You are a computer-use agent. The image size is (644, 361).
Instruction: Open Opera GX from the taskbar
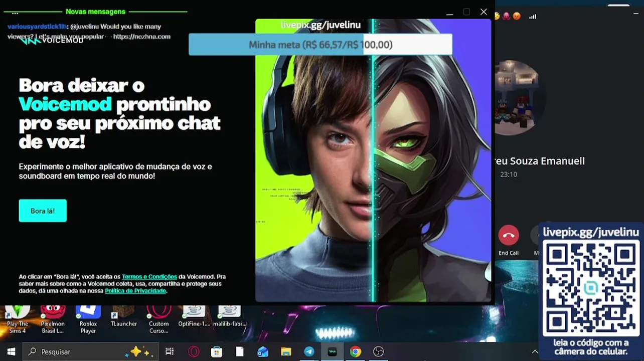pos(194,351)
